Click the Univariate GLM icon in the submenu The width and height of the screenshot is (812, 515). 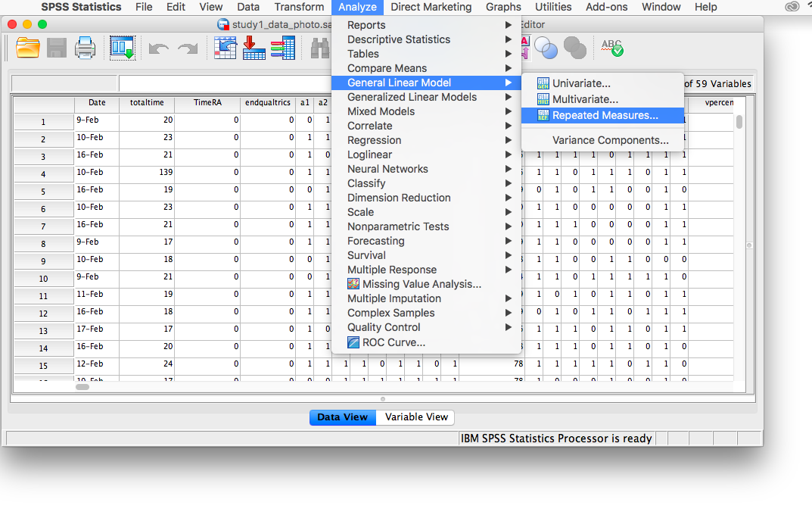click(543, 83)
